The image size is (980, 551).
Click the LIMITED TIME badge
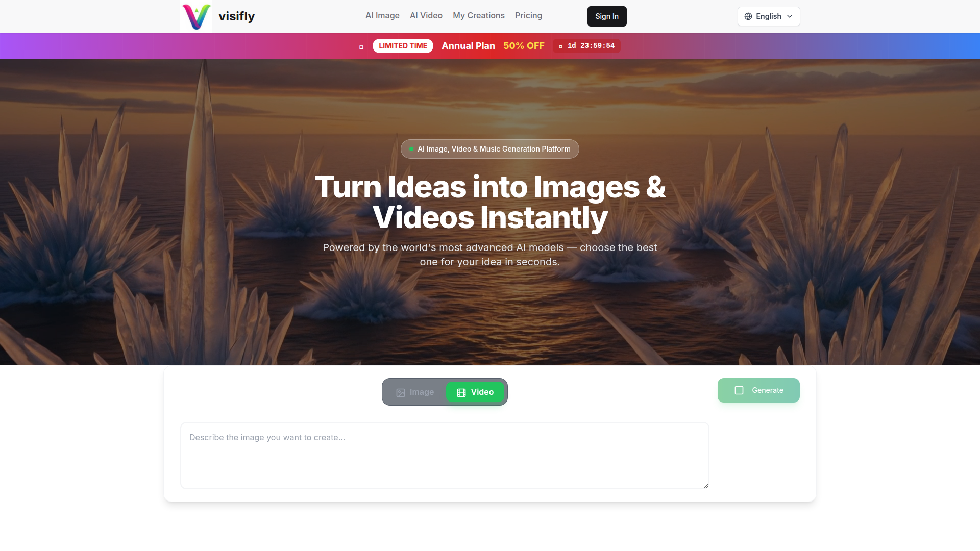[403, 46]
